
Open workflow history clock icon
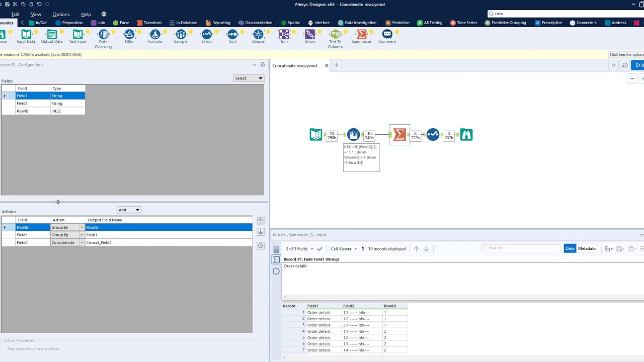pos(625,65)
